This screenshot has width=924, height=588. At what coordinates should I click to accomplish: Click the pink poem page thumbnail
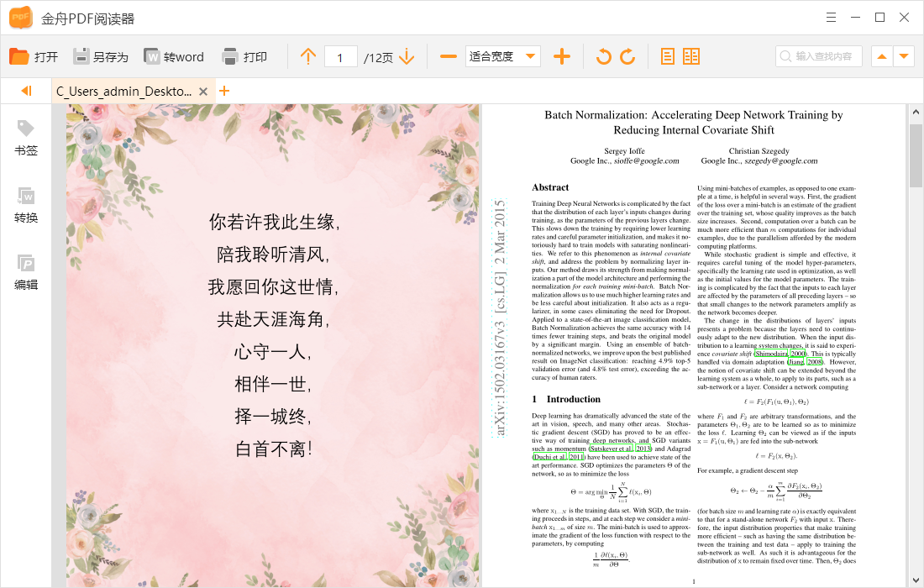click(x=272, y=345)
